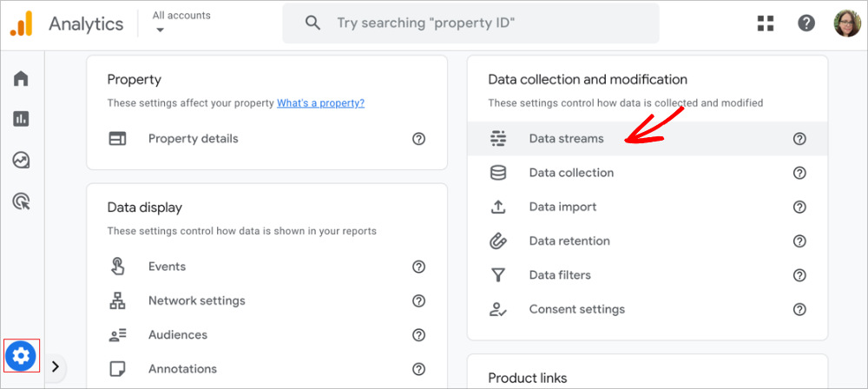Screen dimensions: 868x389
Task: Click the Data collection database icon
Action: (498, 173)
